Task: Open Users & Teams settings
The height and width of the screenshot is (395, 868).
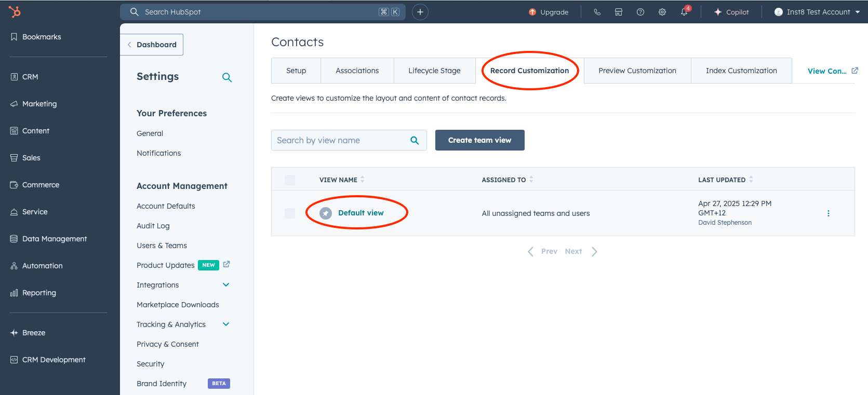Action: [162, 246]
